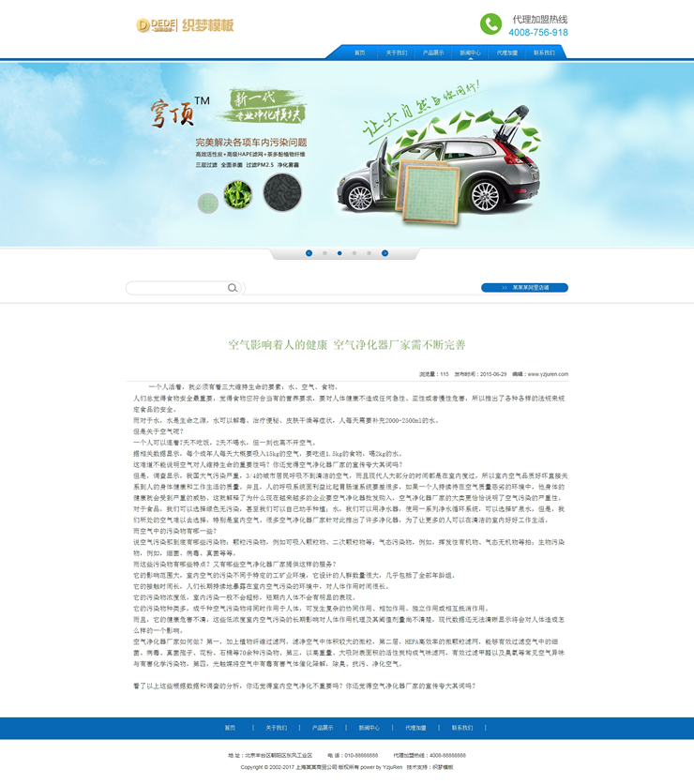This screenshot has height=784, width=694.
Task: Click 代理加盟 in the footer navigation
Action: coord(415,728)
